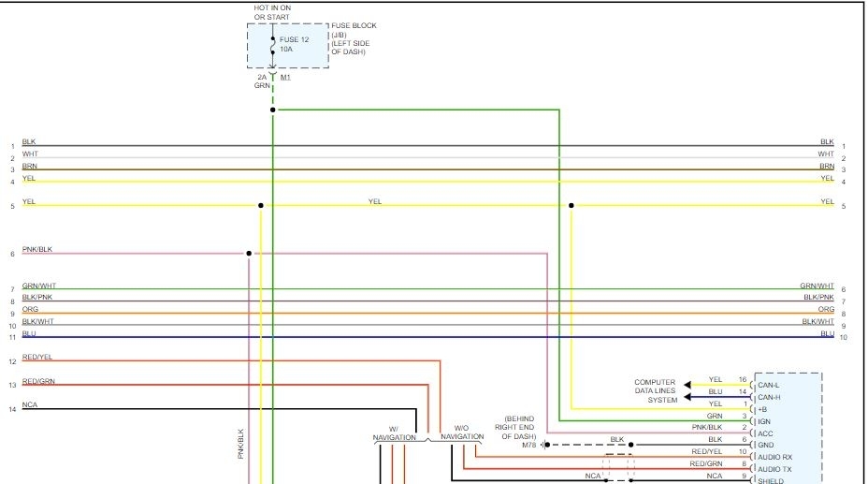Click the HOT IN ON OR START text
Image resolution: width=868 pixels, height=484 pixels.
click(272, 12)
